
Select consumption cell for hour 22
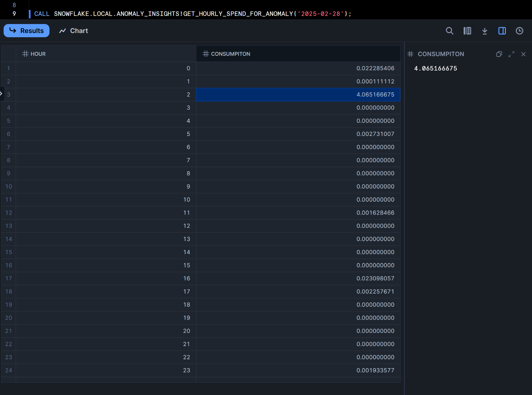298,357
